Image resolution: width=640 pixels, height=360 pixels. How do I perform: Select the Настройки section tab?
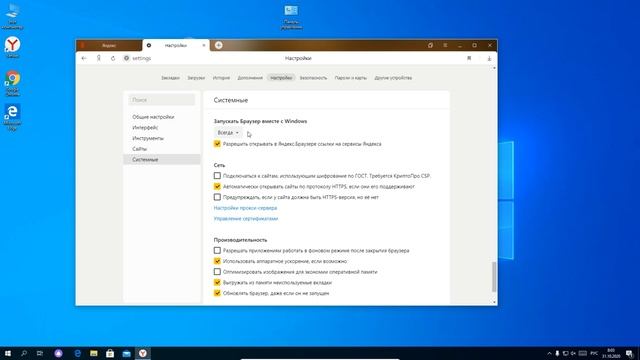[281, 78]
